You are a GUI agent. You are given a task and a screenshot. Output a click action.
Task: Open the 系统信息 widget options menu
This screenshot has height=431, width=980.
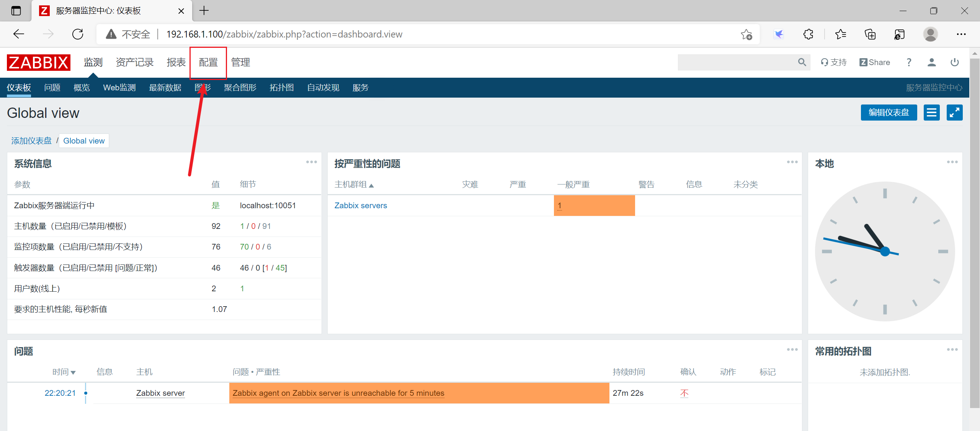(x=312, y=162)
